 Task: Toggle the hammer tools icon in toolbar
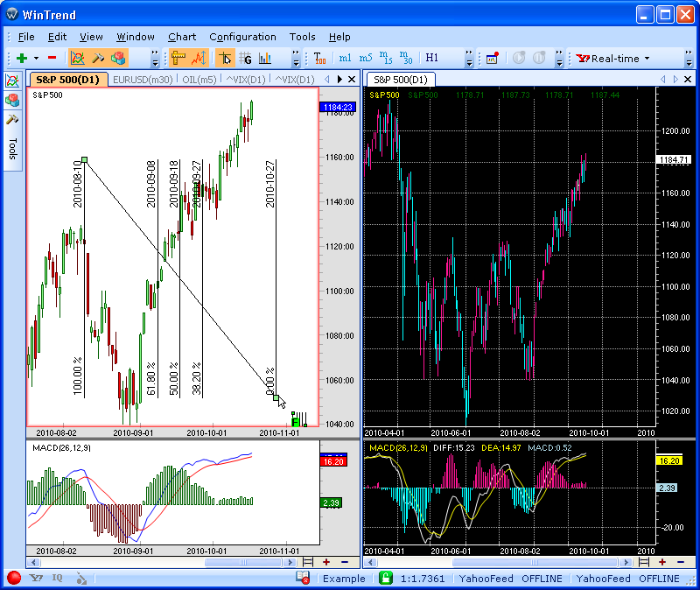point(98,58)
